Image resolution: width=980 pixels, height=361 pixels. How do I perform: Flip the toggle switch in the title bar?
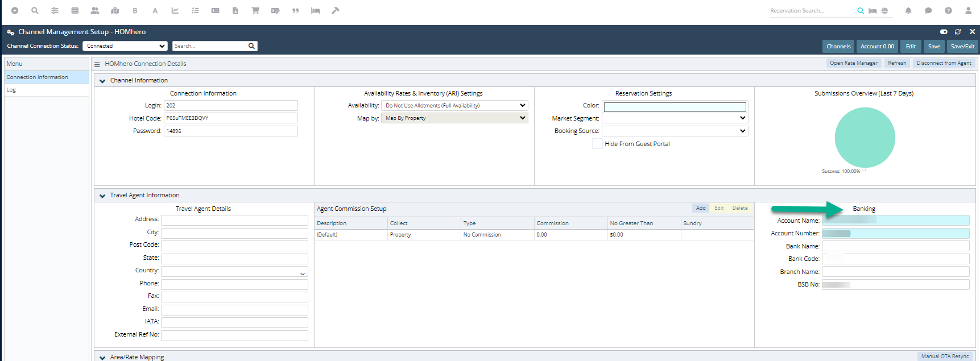[944, 32]
